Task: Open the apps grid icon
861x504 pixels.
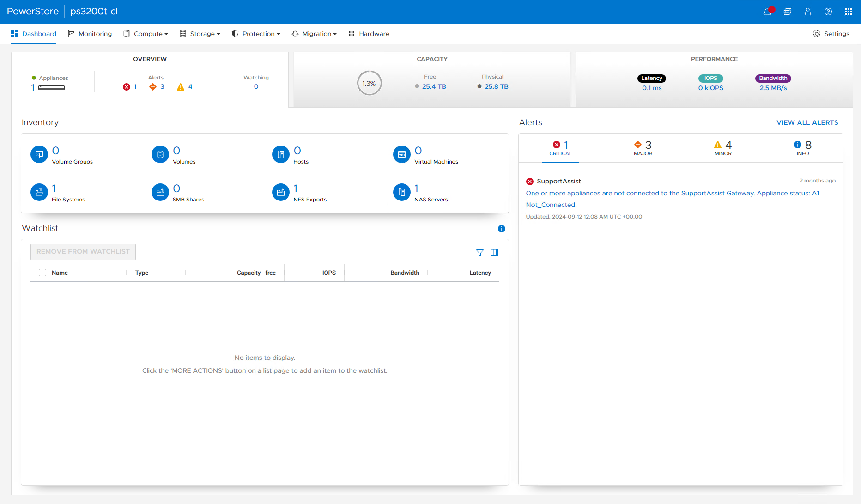Action: (x=849, y=12)
